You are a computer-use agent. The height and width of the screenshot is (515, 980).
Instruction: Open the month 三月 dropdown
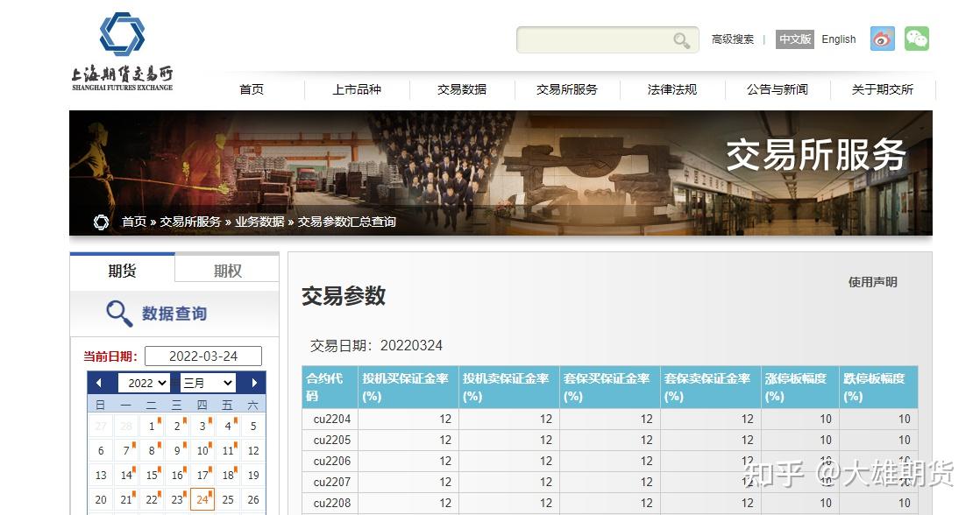208,383
